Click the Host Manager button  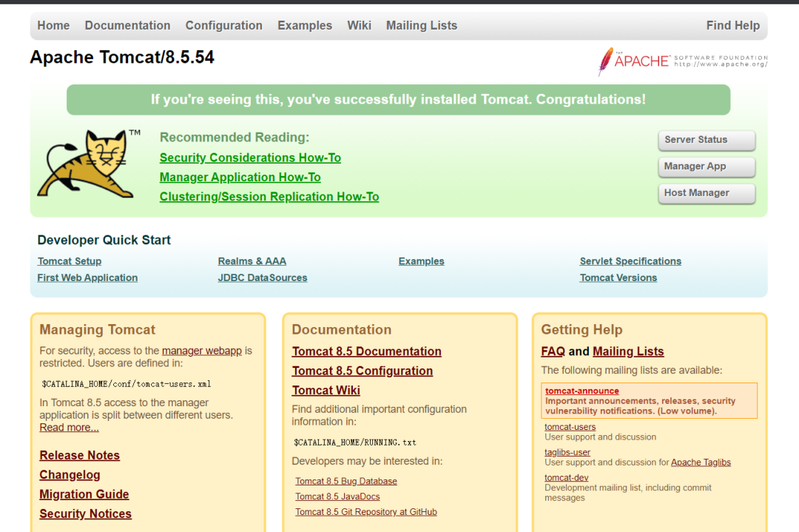coord(707,193)
